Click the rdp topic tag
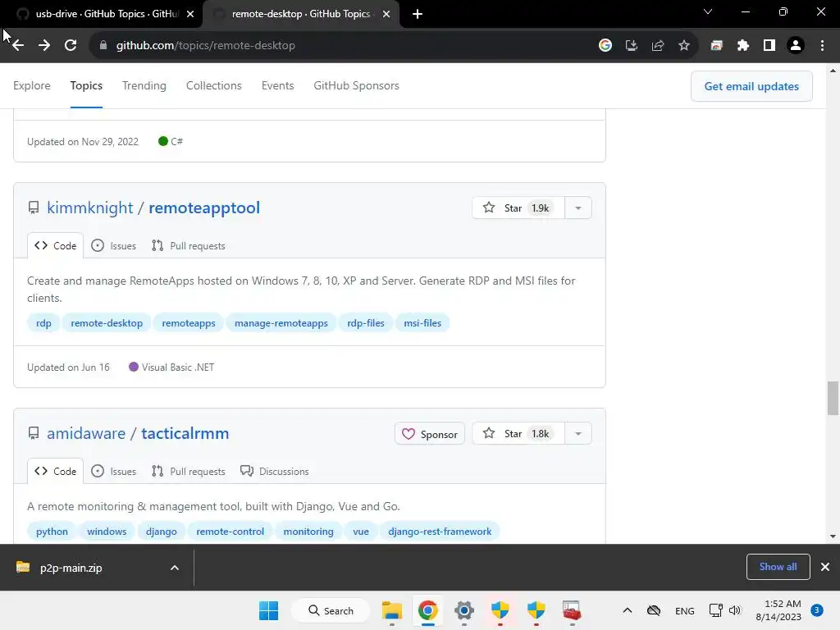This screenshot has width=840, height=630. 44,323
